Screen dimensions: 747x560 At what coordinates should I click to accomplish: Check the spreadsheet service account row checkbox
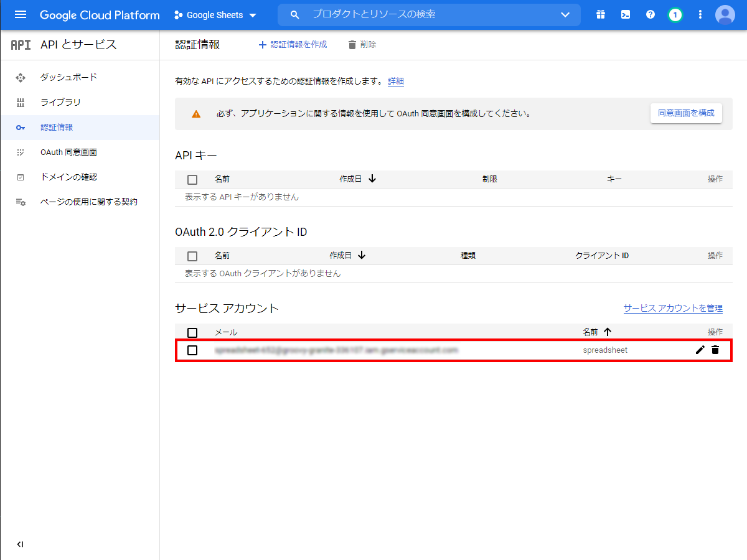coord(192,350)
